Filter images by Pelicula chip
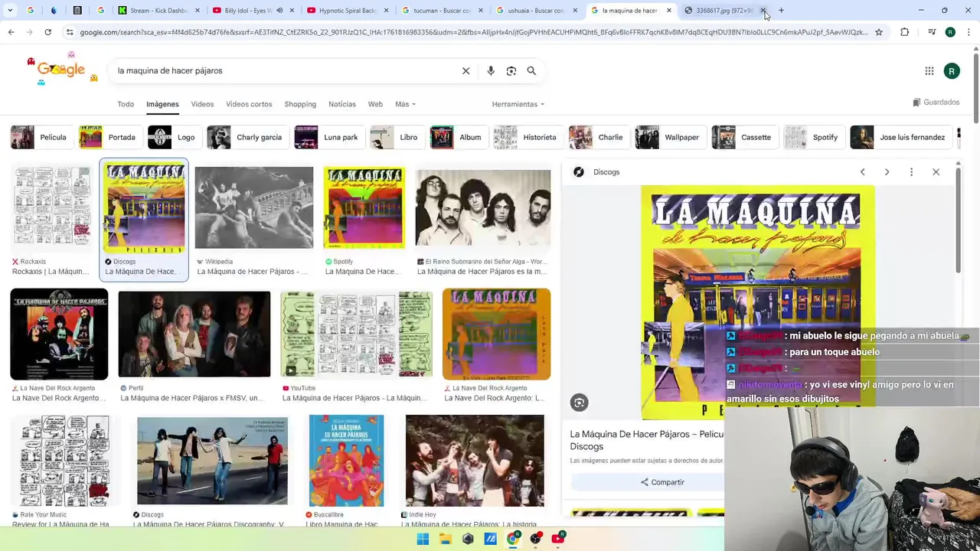Viewport: 980px width, 551px height. click(x=41, y=137)
